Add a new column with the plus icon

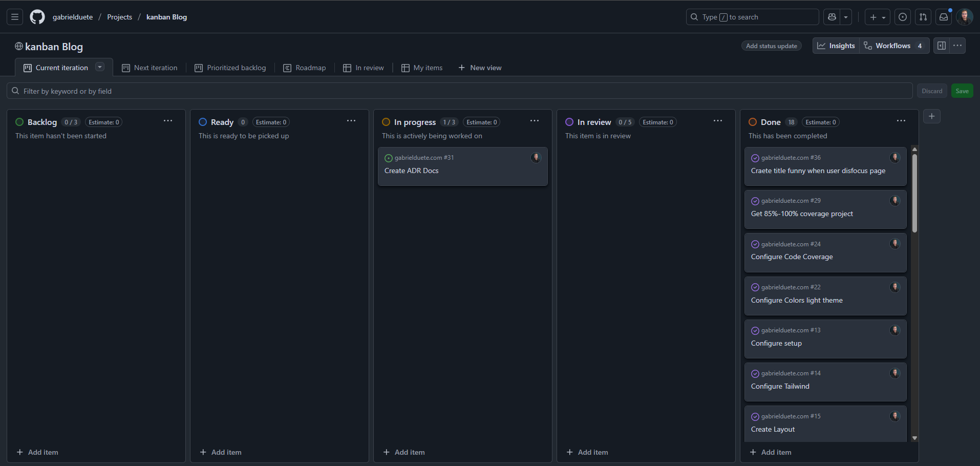coord(932,116)
